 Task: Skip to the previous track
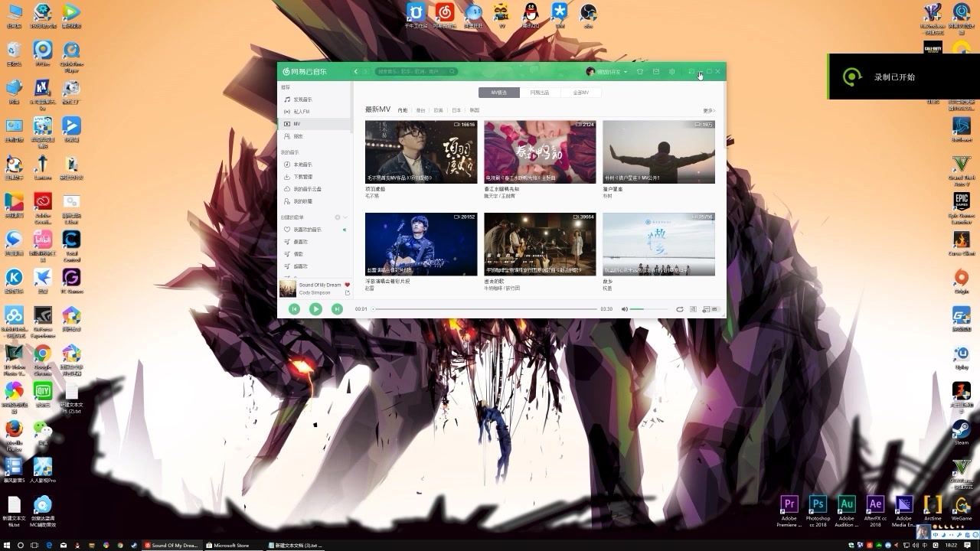[294, 309]
